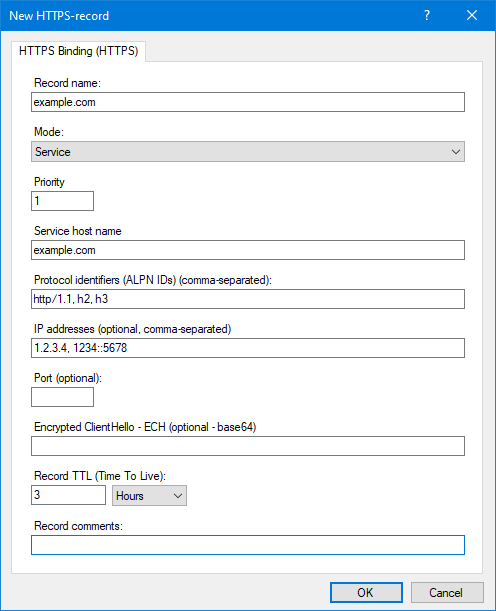Focus the Record name field
The image size is (496, 611).
pos(248,102)
